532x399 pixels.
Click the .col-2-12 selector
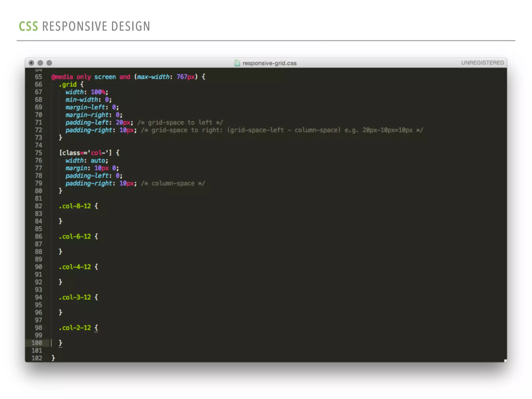click(75, 328)
